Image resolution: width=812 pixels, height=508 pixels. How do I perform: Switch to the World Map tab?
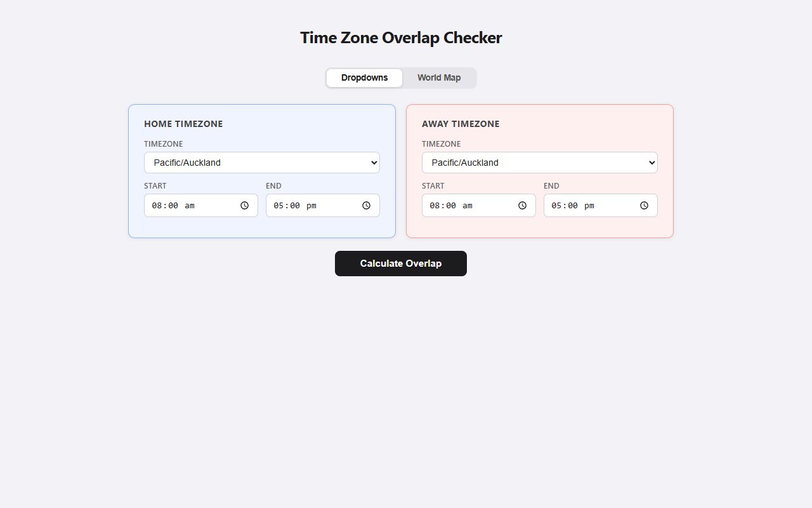click(x=438, y=77)
